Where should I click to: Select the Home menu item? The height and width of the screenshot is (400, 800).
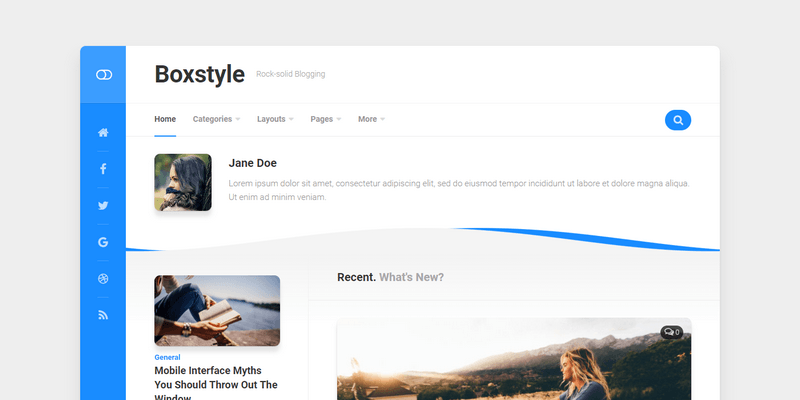(165, 119)
